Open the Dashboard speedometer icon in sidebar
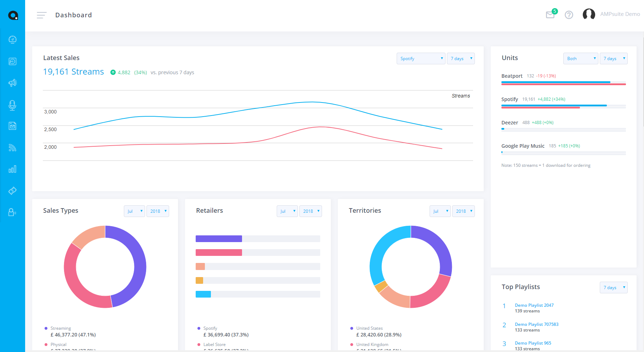The width and height of the screenshot is (644, 352). [x=12, y=39]
